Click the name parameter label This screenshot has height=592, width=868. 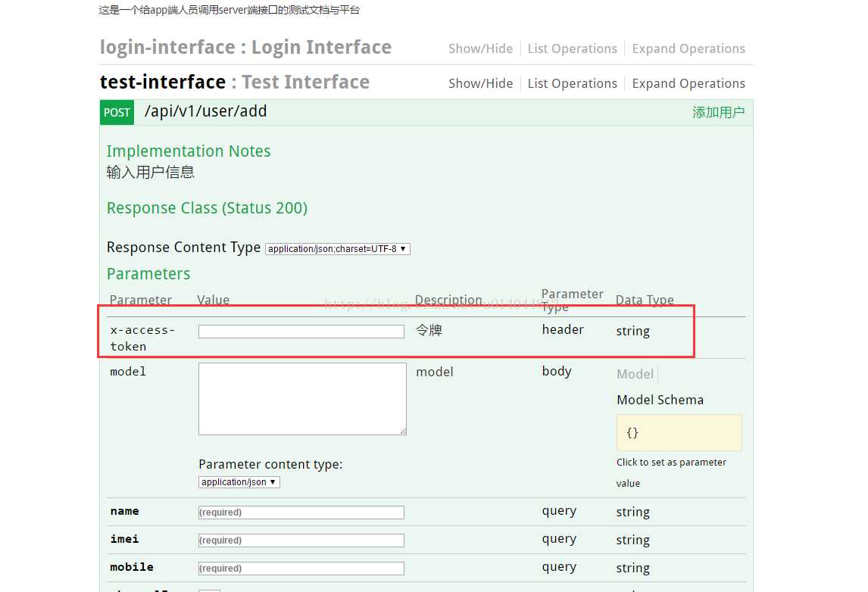[x=124, y=511]
